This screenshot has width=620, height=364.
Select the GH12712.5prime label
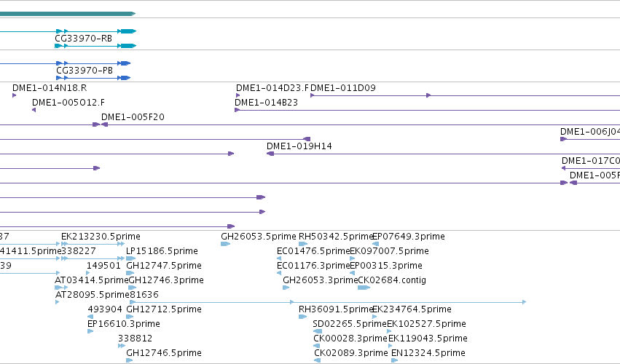point(164,309)
